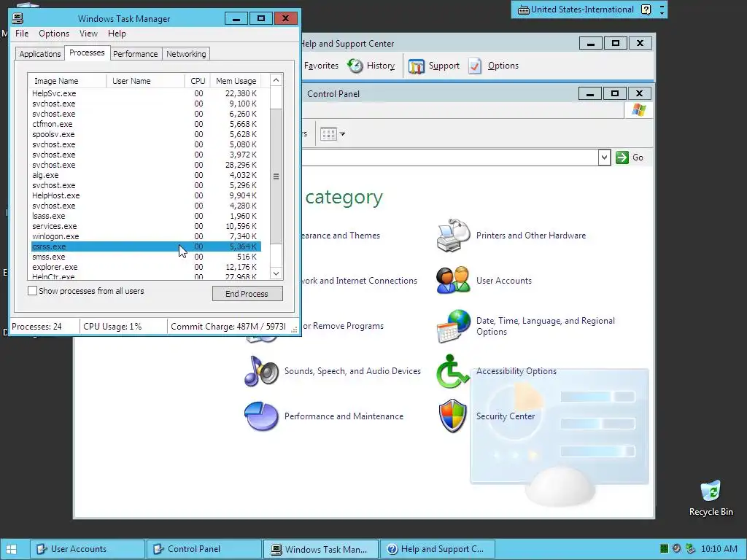Open the Options menu in Task Manager

54,34
